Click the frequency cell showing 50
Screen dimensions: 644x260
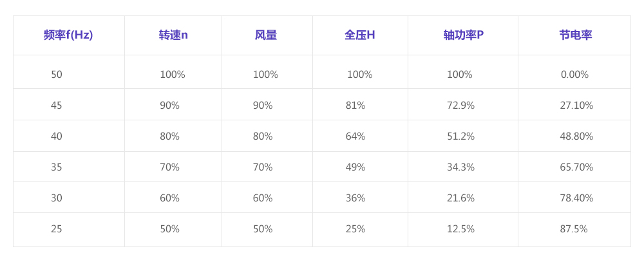click(57, 75)
